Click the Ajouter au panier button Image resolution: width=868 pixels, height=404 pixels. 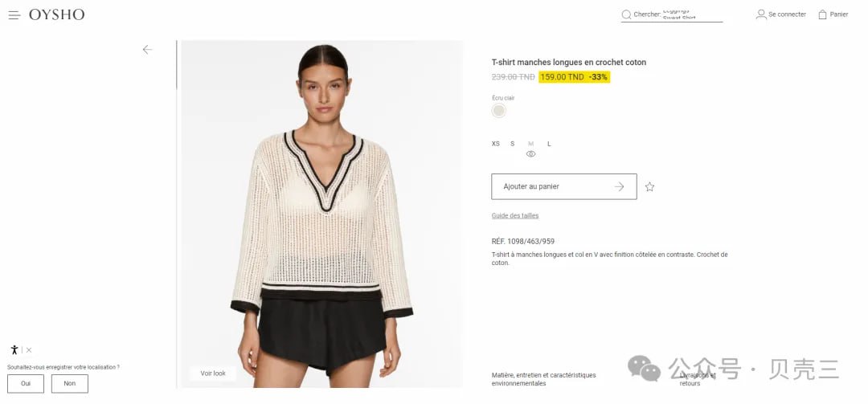click(564, 186)
